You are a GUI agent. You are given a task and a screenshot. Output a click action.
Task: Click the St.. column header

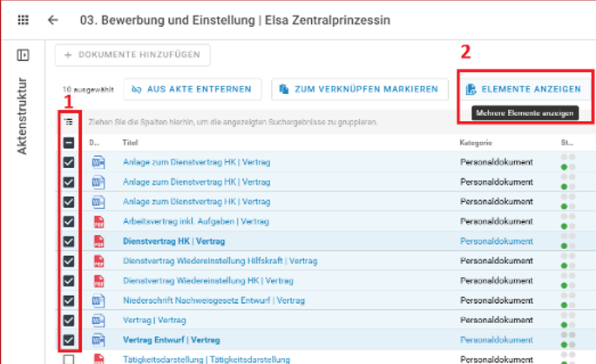coord(567,143)
